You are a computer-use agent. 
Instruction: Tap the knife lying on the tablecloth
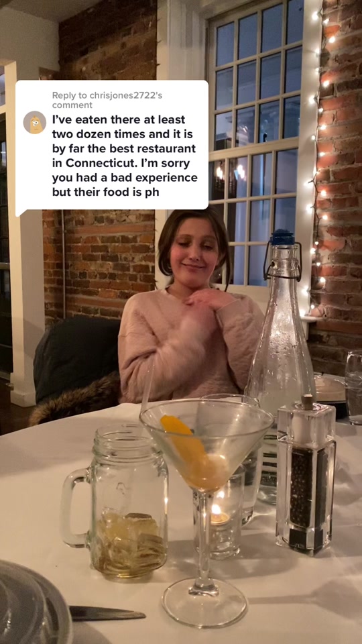(x=107, y=612)
